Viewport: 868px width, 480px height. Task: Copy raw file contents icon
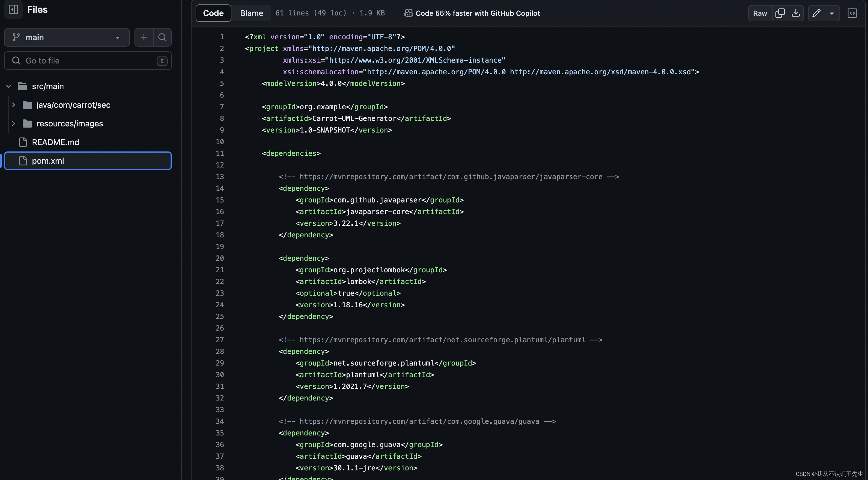point(780,13)
